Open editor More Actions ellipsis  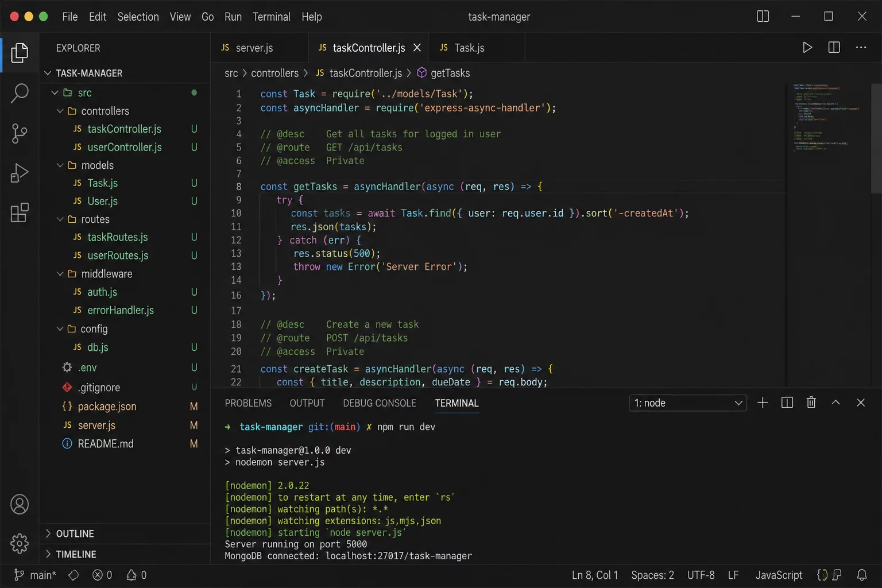861,48
